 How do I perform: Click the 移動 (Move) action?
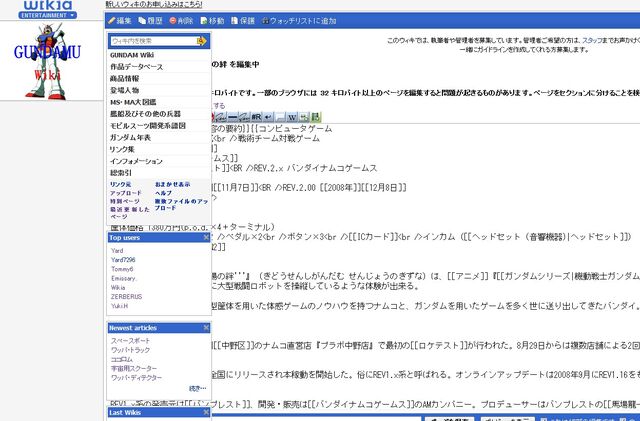(212, 21)
